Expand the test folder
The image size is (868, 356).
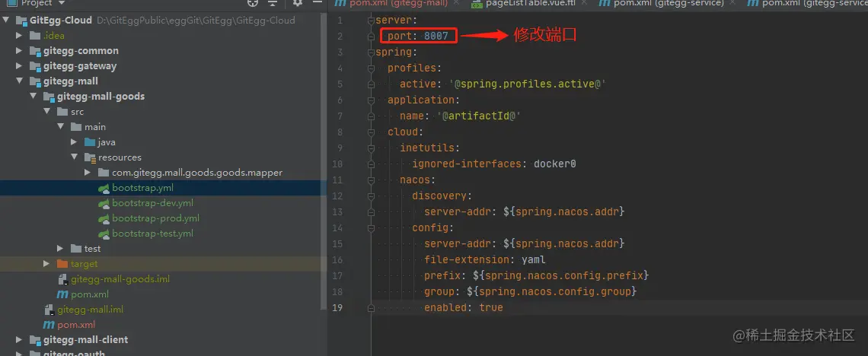60,249
